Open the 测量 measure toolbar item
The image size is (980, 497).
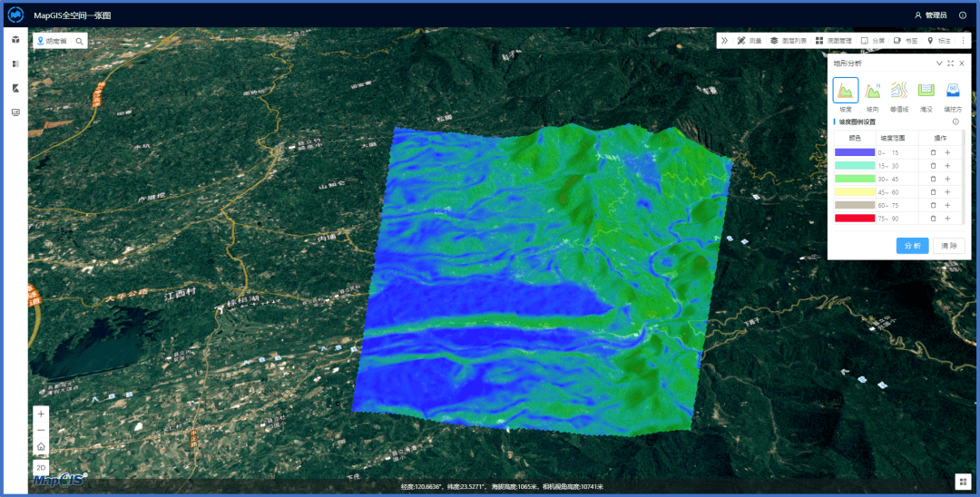(x=750, y=41)
